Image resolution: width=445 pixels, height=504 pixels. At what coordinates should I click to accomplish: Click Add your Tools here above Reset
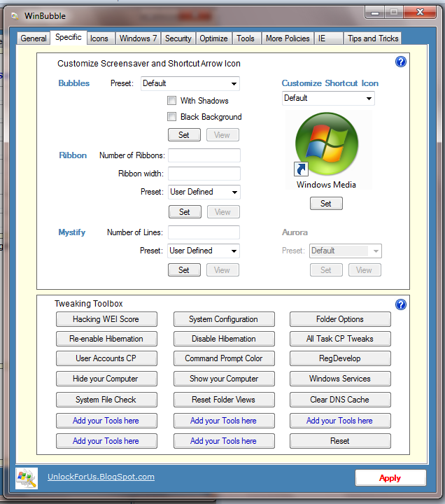[x=340, y=421]
